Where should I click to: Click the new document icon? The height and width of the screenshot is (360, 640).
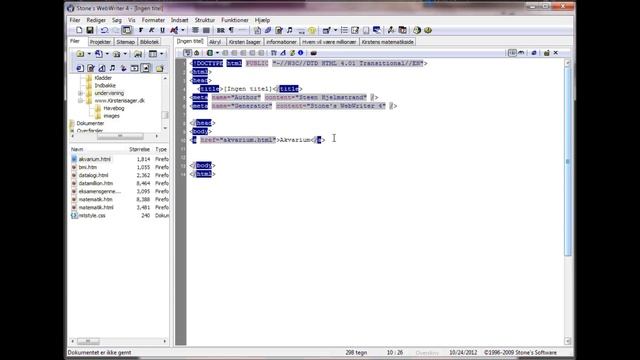click(79, 30)
